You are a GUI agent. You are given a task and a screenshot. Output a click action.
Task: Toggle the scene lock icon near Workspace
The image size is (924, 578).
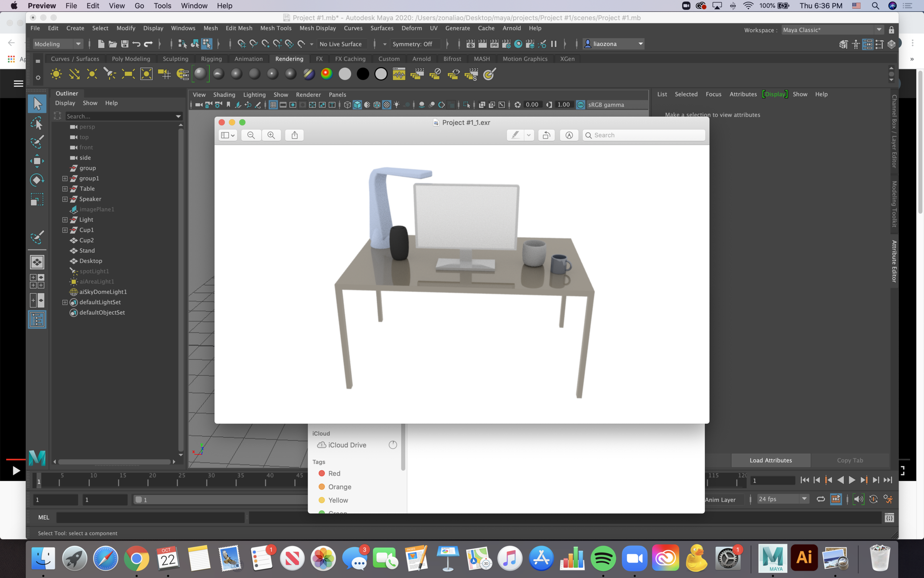891,30
